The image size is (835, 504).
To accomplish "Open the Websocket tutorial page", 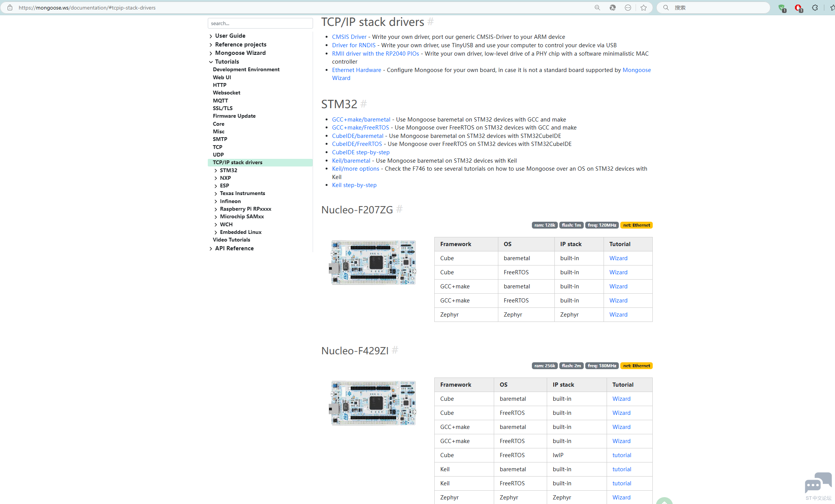I will (226, 93).
